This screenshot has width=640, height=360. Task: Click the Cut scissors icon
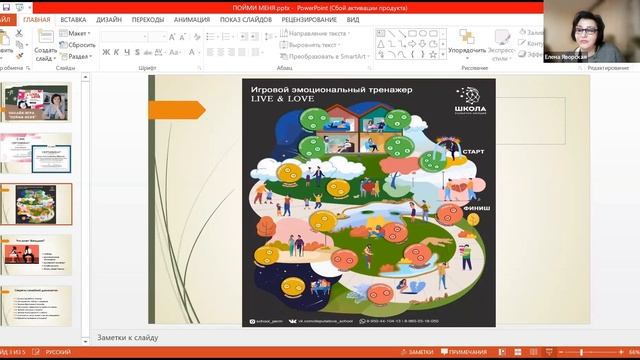tap(19, 33)
